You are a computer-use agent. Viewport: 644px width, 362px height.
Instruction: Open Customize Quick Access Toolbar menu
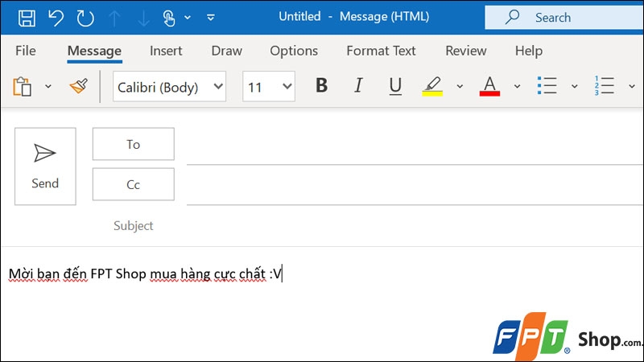point(211,18)
